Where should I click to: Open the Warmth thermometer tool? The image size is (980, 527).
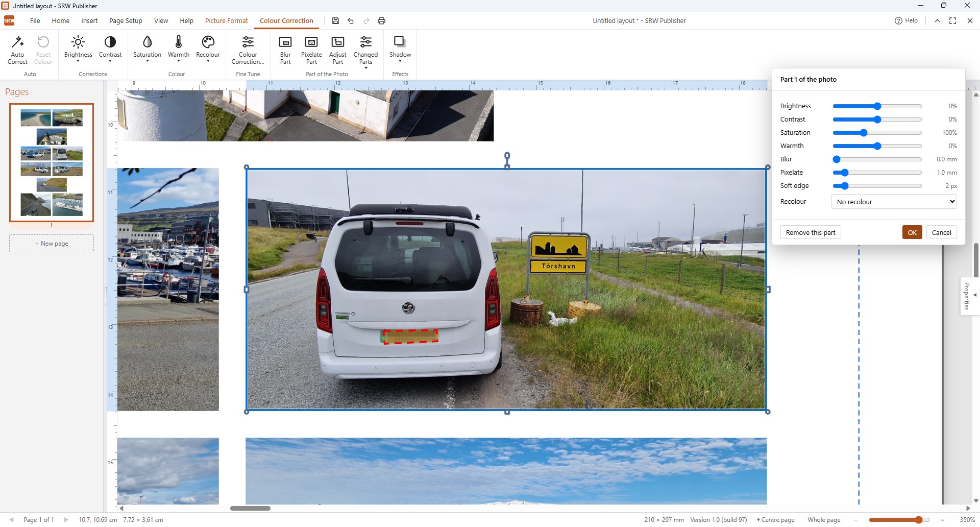pyautogui.click(x=179, y=49)
